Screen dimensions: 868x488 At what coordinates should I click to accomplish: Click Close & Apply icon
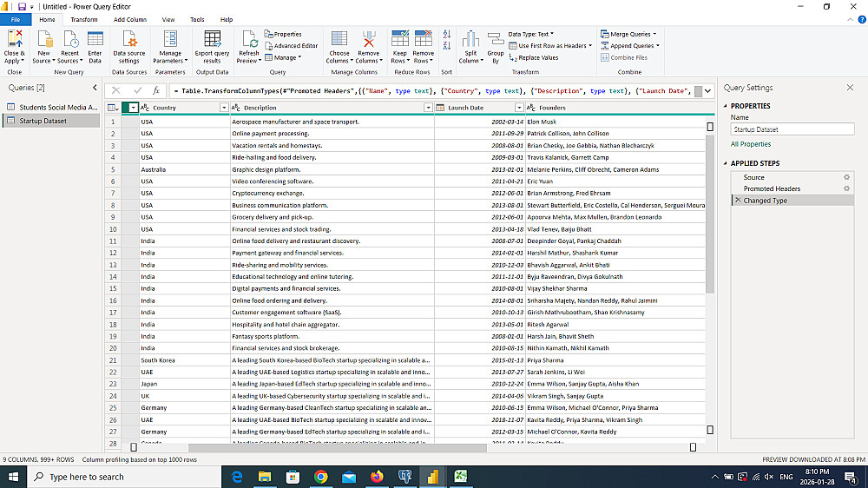(15, 39)
